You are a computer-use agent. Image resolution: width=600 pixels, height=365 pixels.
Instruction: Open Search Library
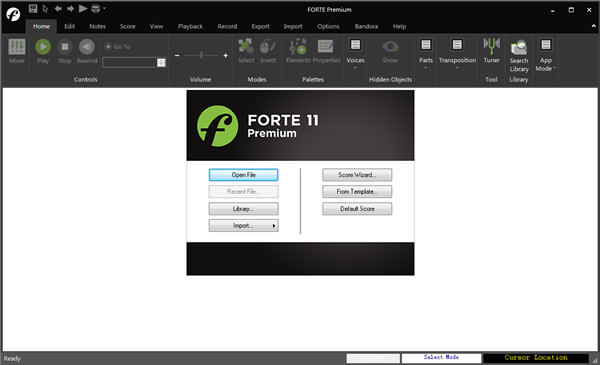(519, 56)
